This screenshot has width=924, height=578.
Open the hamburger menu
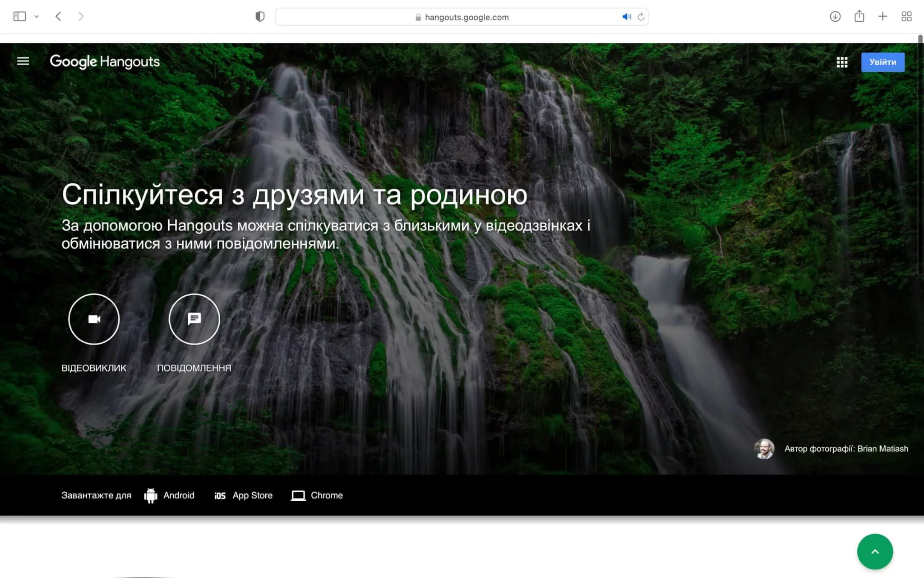click(x=23, y=61)
